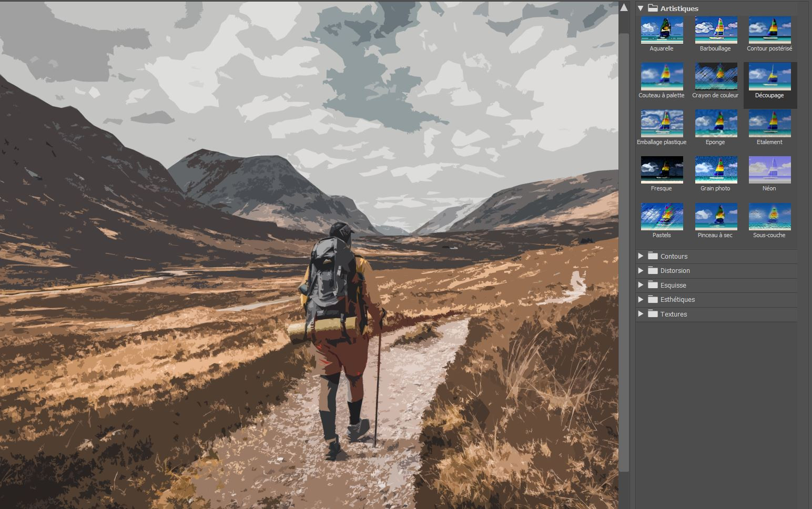Expand the Textures folder

pyautogui.click(x=641, y=314)
